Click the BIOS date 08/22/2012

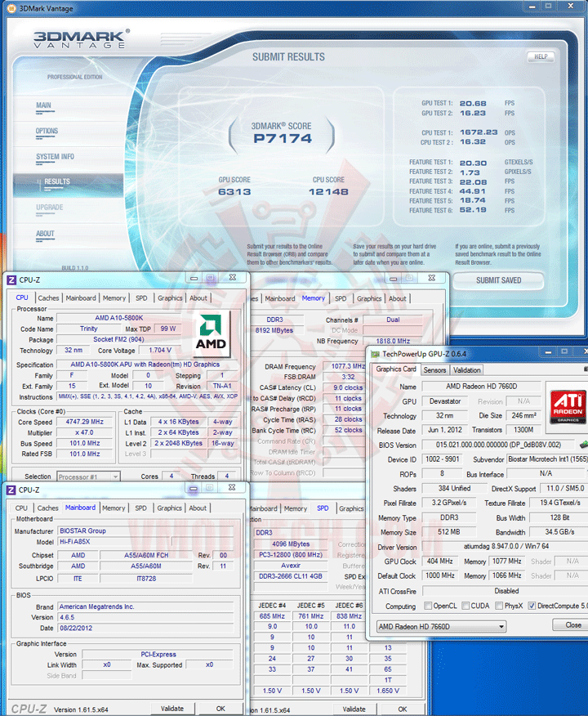(x=145, y=628)
